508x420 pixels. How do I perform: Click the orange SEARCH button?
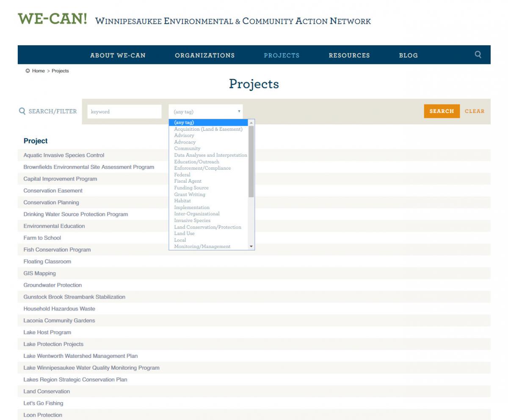click(x=442, y=111)
